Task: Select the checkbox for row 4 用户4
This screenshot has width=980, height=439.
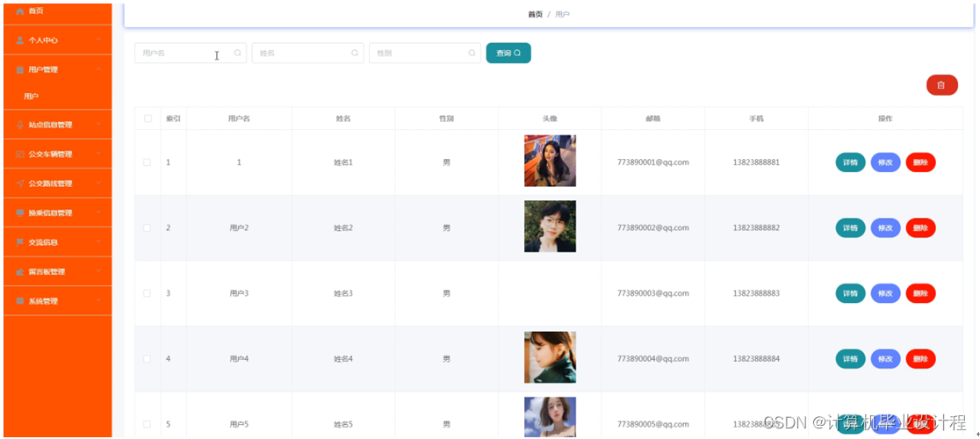Action: pos(148,359)
